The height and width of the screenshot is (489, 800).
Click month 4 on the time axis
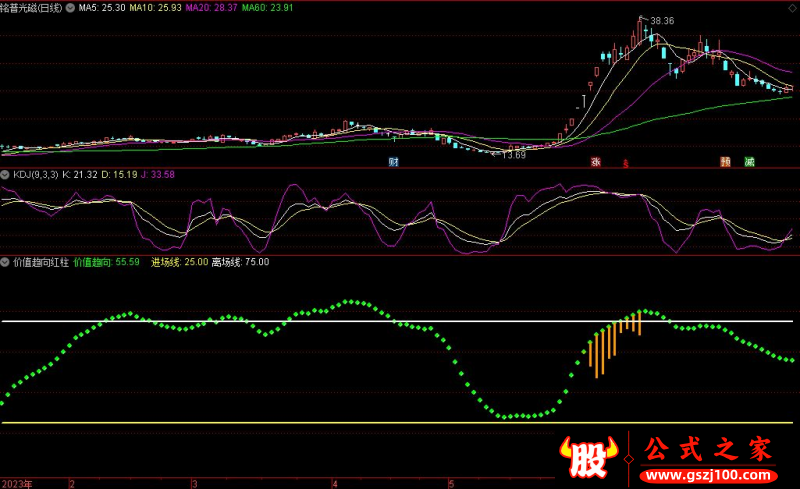(336, 483)
